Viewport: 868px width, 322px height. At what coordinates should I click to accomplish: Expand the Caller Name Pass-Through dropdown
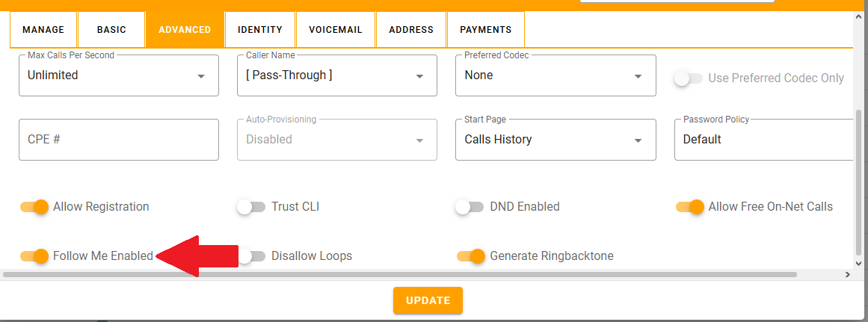[x=337, y=75]
